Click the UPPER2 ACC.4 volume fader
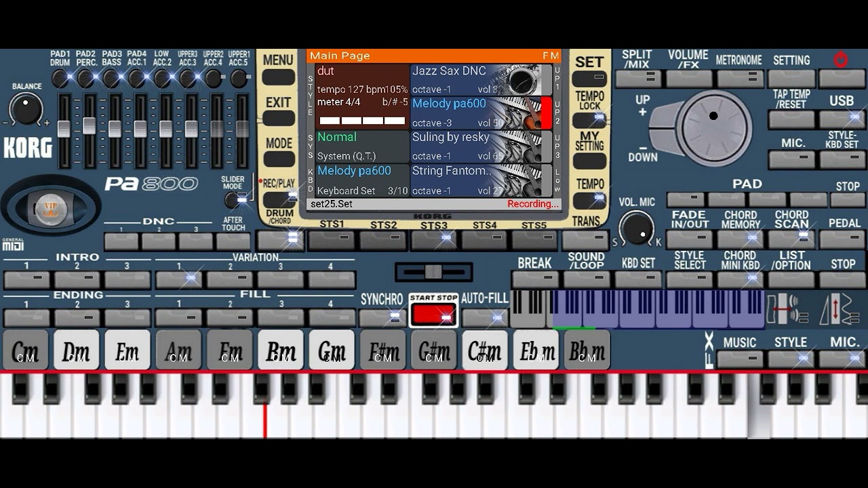The width and height of the screenshot is (868, 488). click(x=217, y=131)
